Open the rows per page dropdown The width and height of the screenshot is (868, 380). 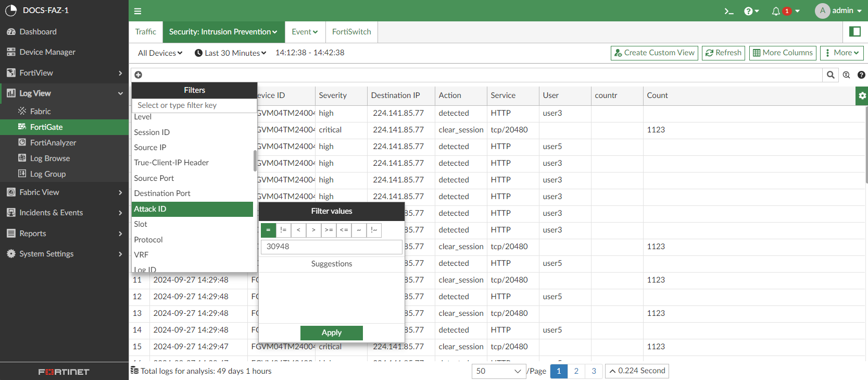[498, 371]
